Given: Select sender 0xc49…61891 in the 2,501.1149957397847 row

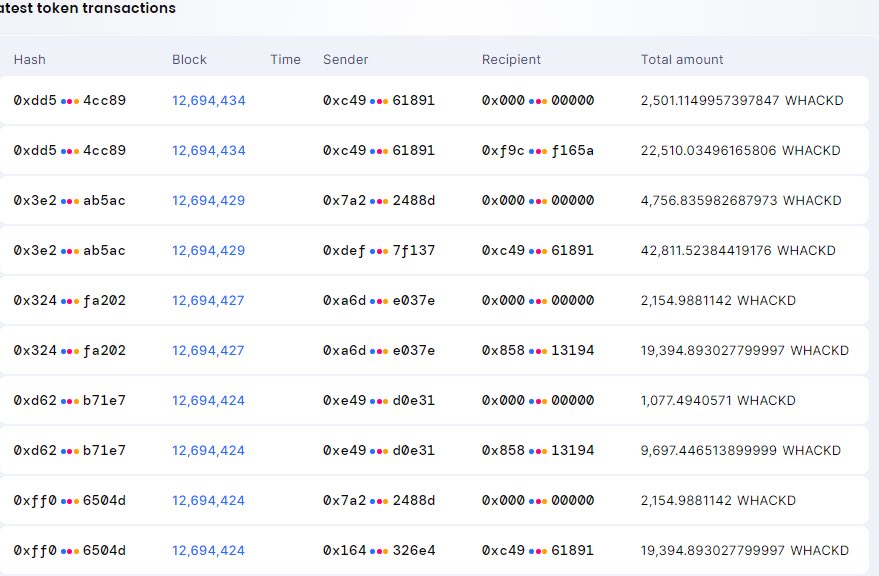Looking at the screenshot, I should pyautogui.click(x=379, y=100).
